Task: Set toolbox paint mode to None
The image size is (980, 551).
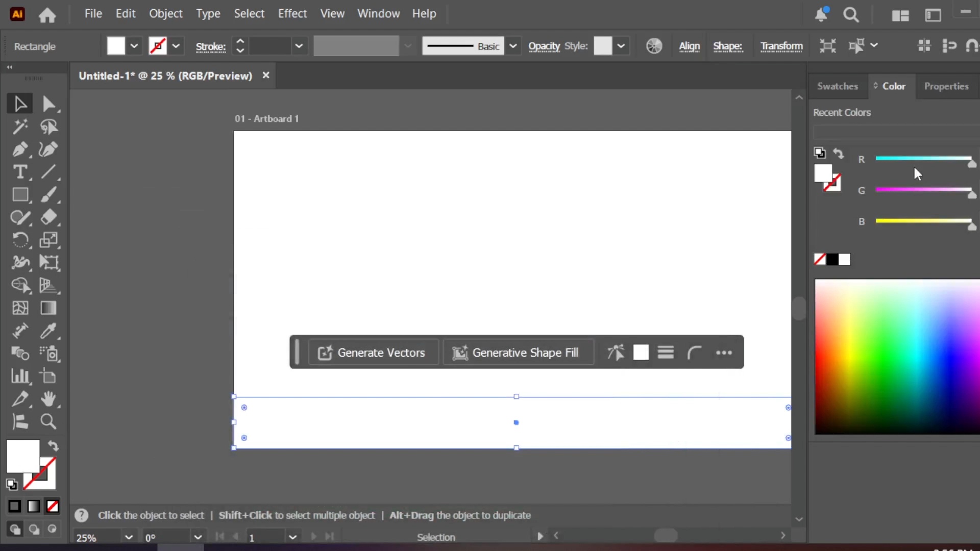Action: point(53,506)
